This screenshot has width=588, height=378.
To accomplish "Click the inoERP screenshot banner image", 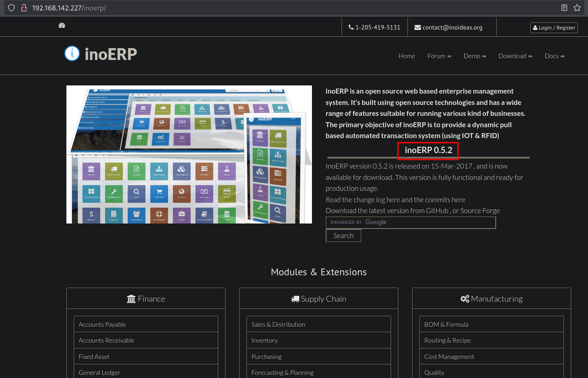I will tap(189, 154).
